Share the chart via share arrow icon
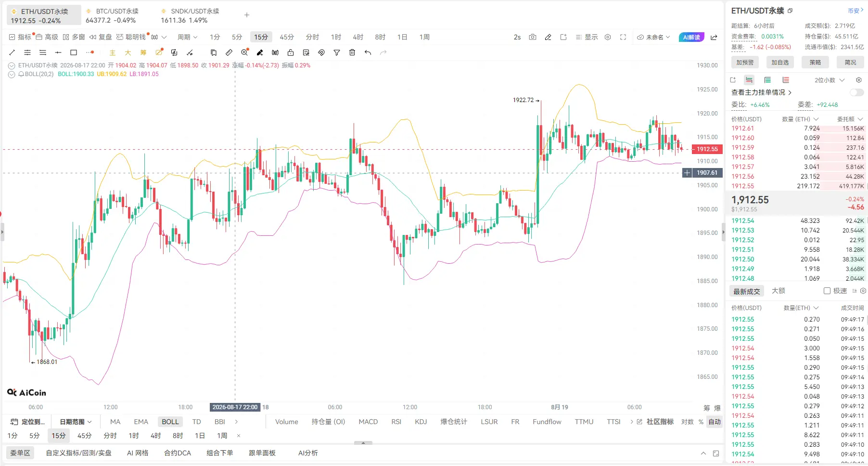Screen dimensions: 868x466 pos(714,37)
